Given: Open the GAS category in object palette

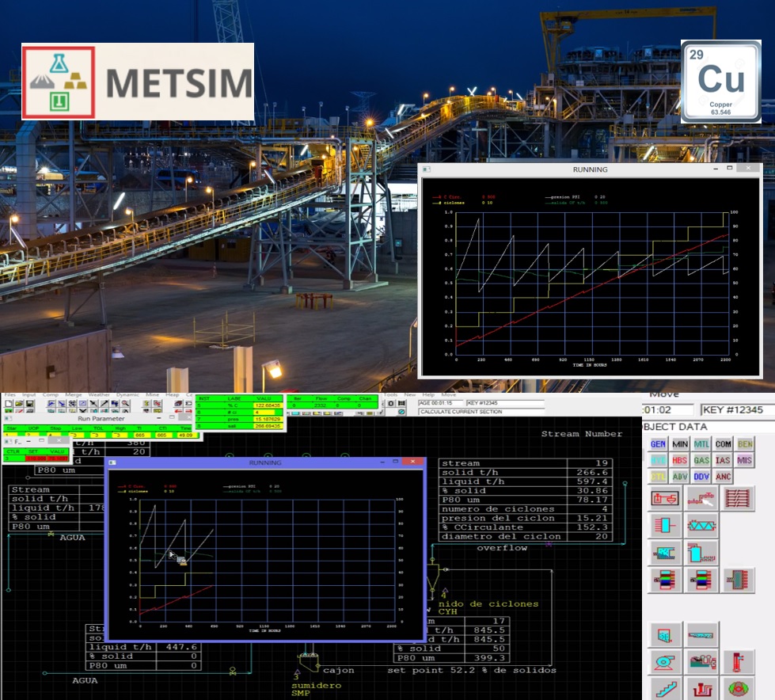Looking at the screenshot, I should 701,460.
